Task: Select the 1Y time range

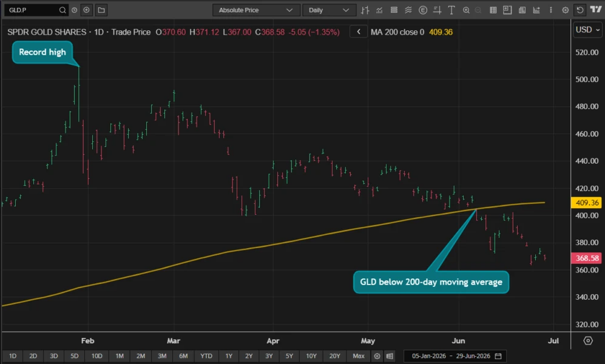Action: tap(229, 356)
